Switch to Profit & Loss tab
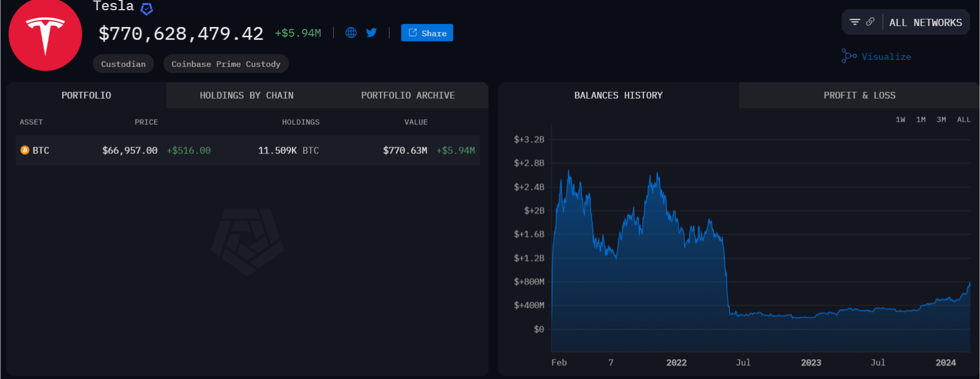The width and height of the screenshot is (980, 379). tap(859, 96)
